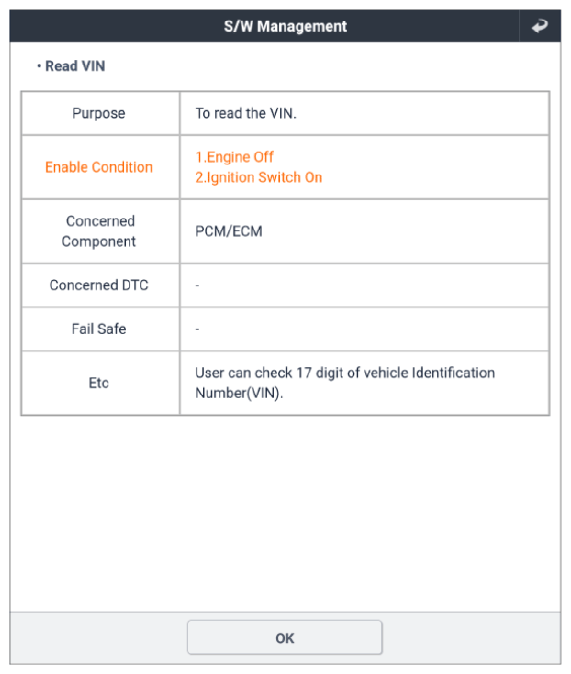This screenshot has height=674, width=571.
Task: Click the empty area below the table
Action: [x=285, y=514]
